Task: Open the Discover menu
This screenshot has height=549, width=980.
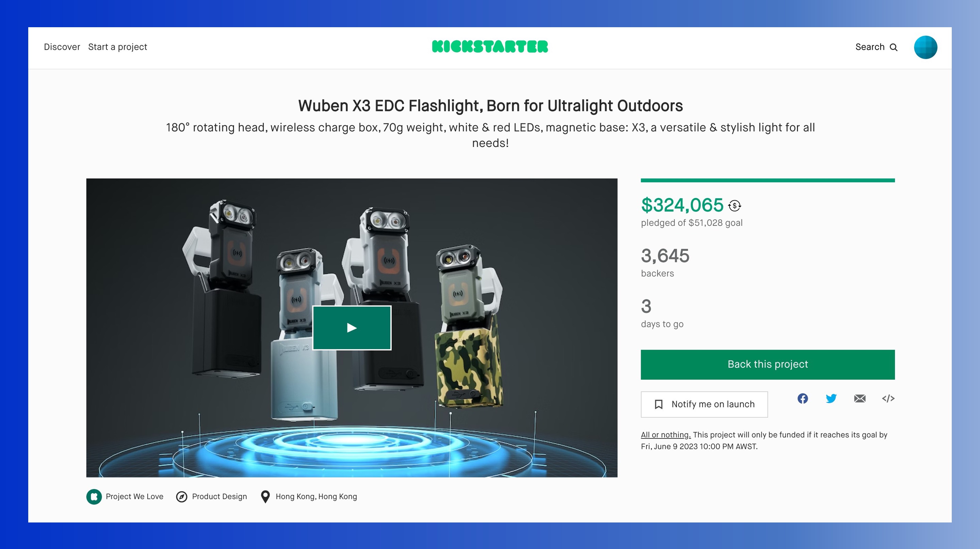Action: coord(62,47)
